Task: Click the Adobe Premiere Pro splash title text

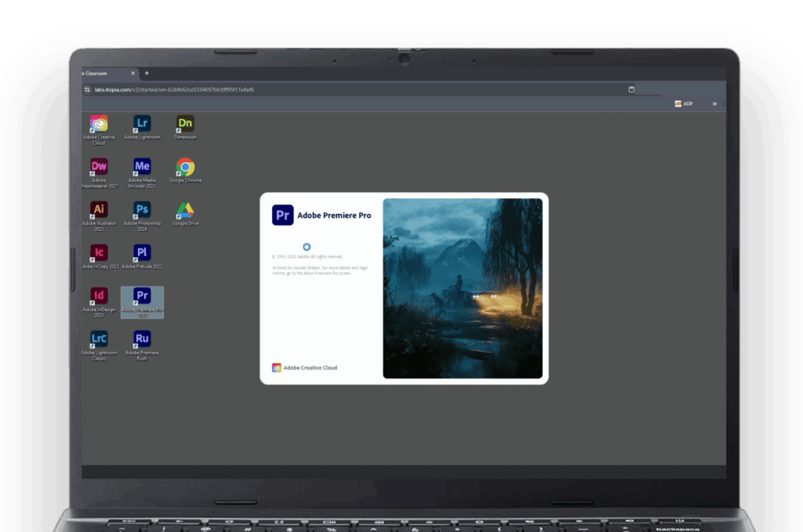Action: pos(334,215)
